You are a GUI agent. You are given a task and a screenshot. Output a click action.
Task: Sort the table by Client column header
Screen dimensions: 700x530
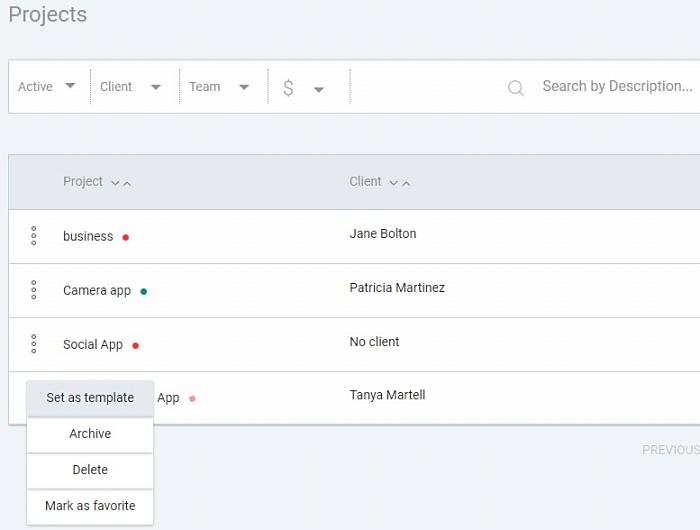pyautogui.click(x=379, y=182)
